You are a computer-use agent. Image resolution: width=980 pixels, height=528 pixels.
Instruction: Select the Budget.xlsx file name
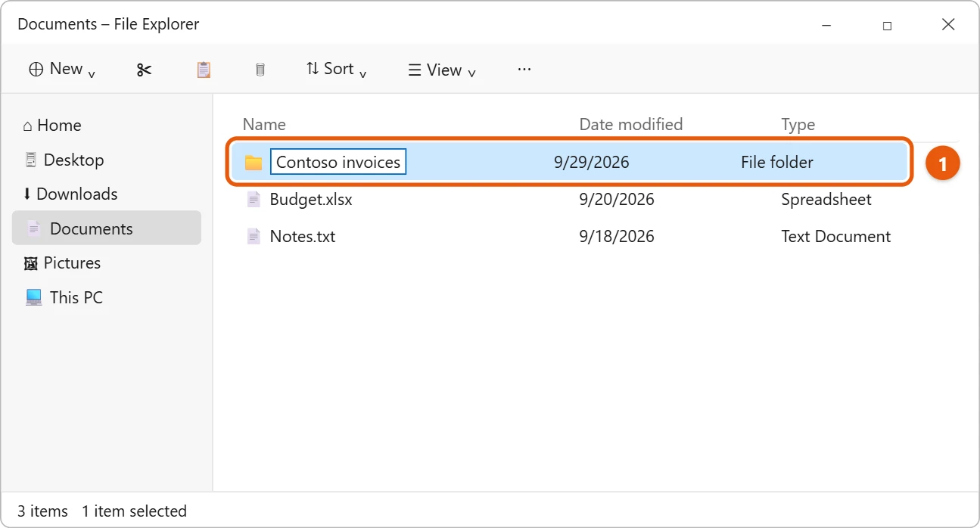tap(311, 200)
